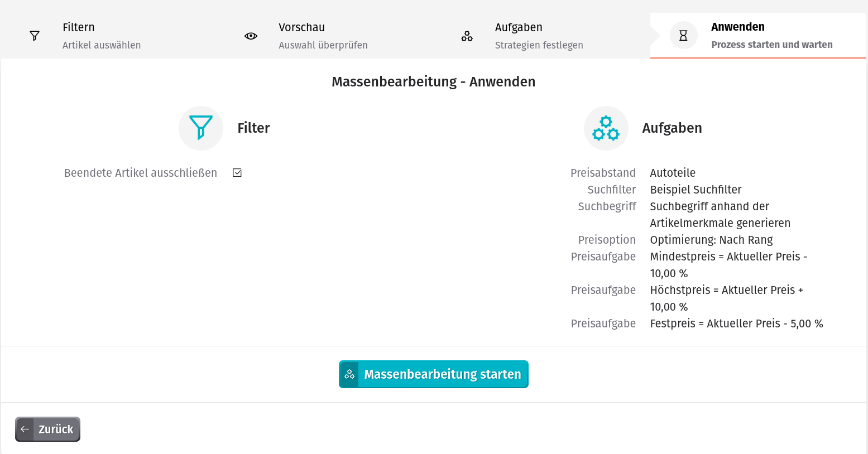The height and width of the screenshot is (454, 868).
Task: Open the Filtern tab
Action: [109, 36]
